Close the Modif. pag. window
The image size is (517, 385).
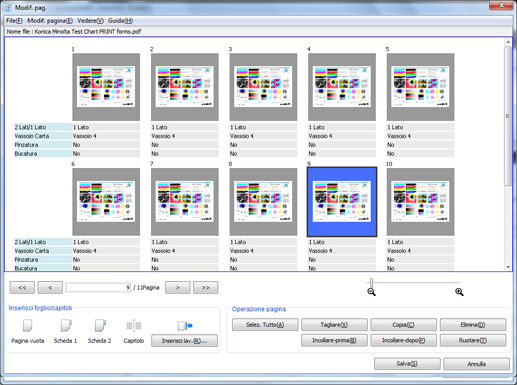501,5
